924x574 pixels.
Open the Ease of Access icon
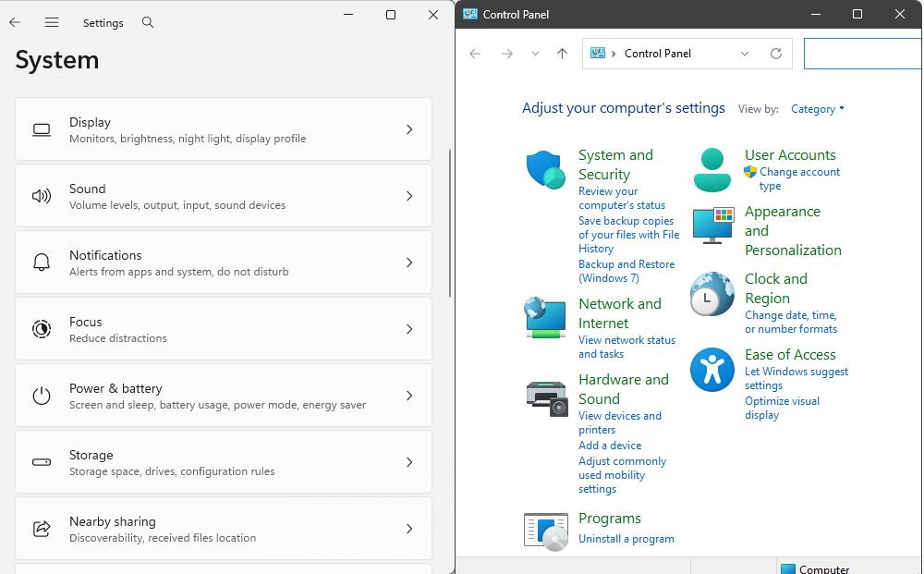click(711, 370)
